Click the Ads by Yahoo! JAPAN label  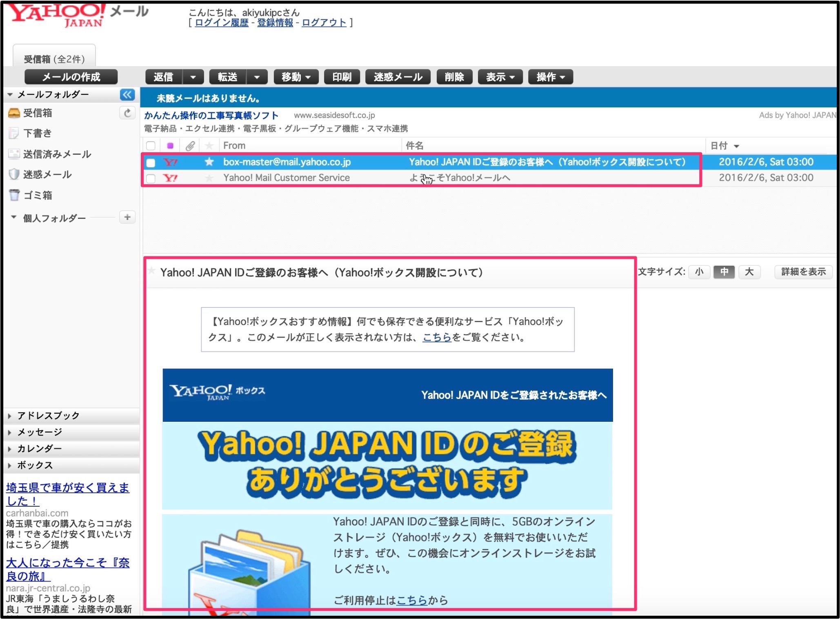(797, 116)
